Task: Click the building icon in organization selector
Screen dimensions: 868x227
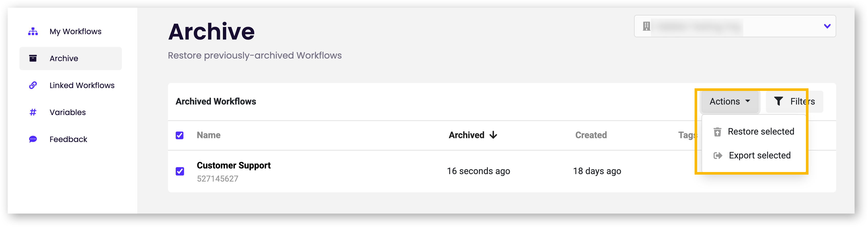Action: tap(646, 26)
